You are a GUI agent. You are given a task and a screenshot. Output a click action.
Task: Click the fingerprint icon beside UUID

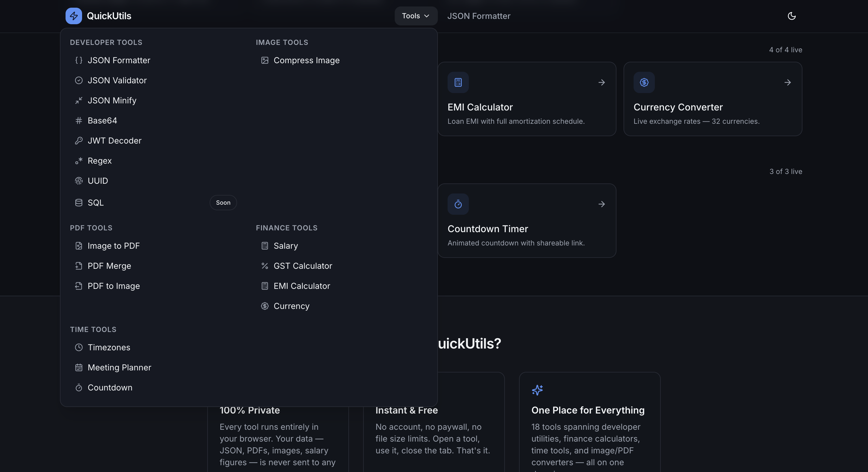(x=79, y=181)
